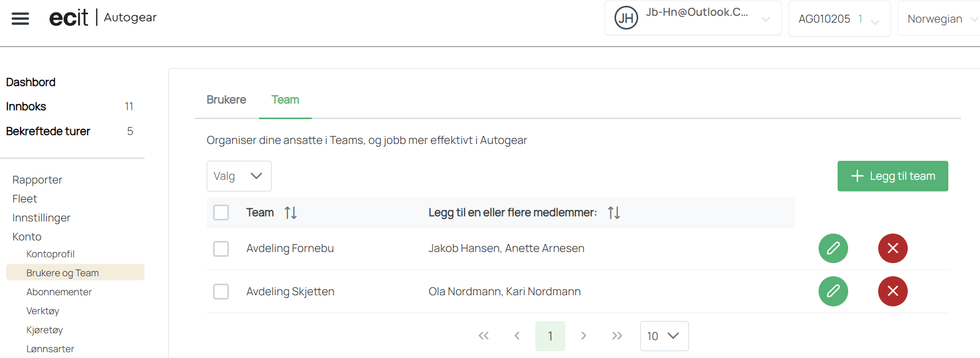Switch to the Brukere tab
980x358 pixels.
click(226, 100)
